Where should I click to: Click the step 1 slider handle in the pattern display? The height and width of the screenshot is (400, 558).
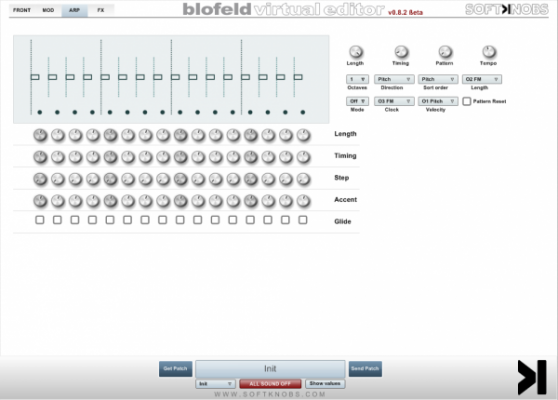[x=35, y=77]
